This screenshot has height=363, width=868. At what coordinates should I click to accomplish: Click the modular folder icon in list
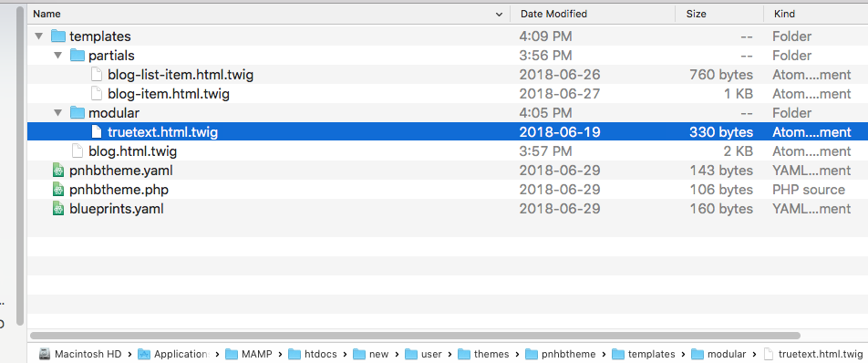[77, 113]
